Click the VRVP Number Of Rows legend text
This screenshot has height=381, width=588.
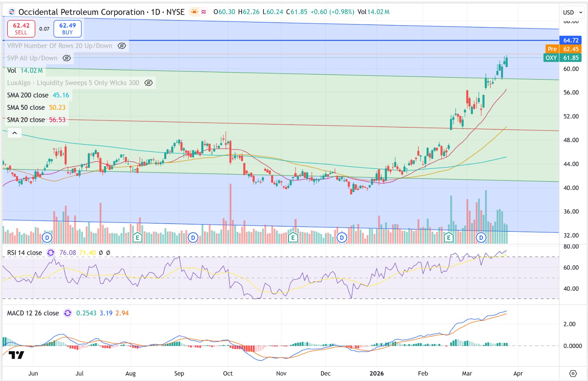point(60,46)
